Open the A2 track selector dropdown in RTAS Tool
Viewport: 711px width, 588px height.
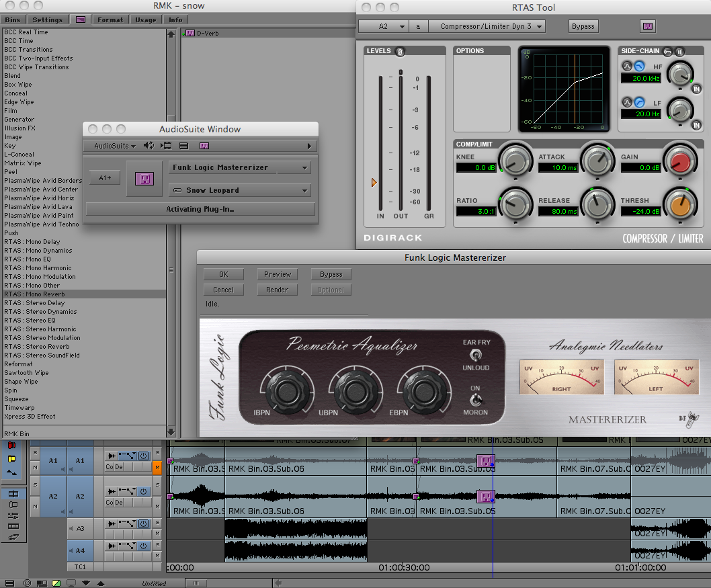tap(384, 26)
